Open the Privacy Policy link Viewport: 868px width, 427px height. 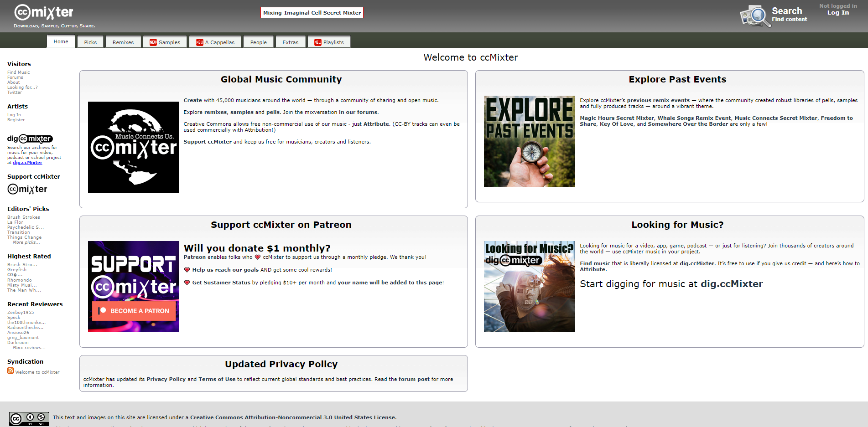click(166, 379)
